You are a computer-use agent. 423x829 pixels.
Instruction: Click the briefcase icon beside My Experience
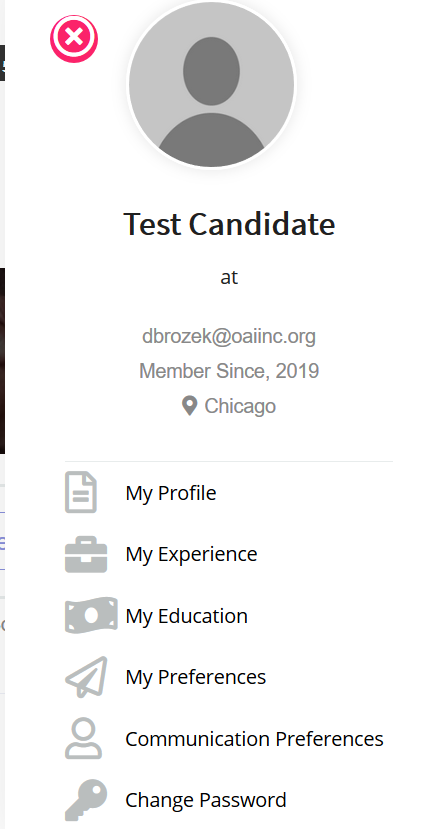(86, 554)
